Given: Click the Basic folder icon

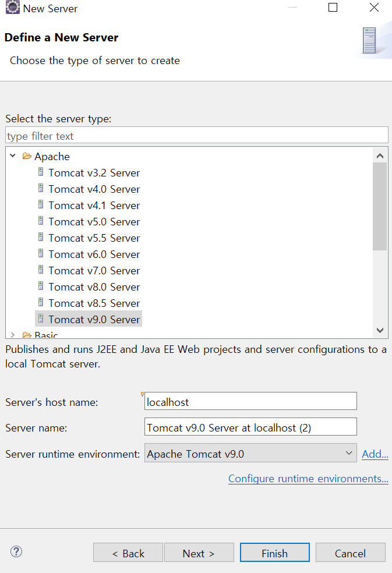Looking at the screenshot, I should [27, 335].
